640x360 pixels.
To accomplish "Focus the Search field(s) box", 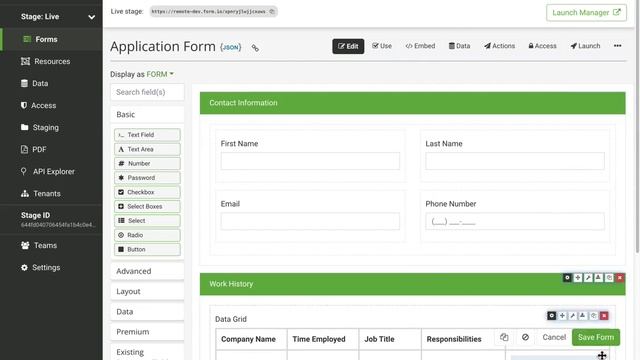I will point(147,92).
